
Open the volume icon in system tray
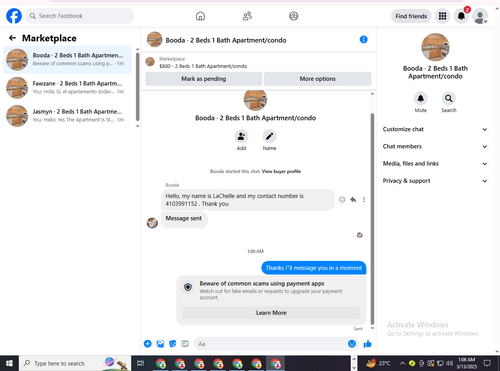pos(450,363)
